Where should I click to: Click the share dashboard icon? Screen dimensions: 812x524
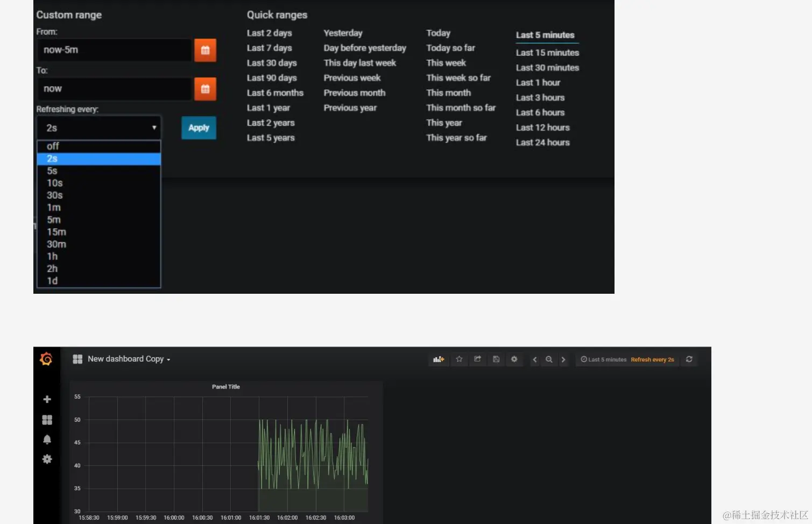click(477, 359)
